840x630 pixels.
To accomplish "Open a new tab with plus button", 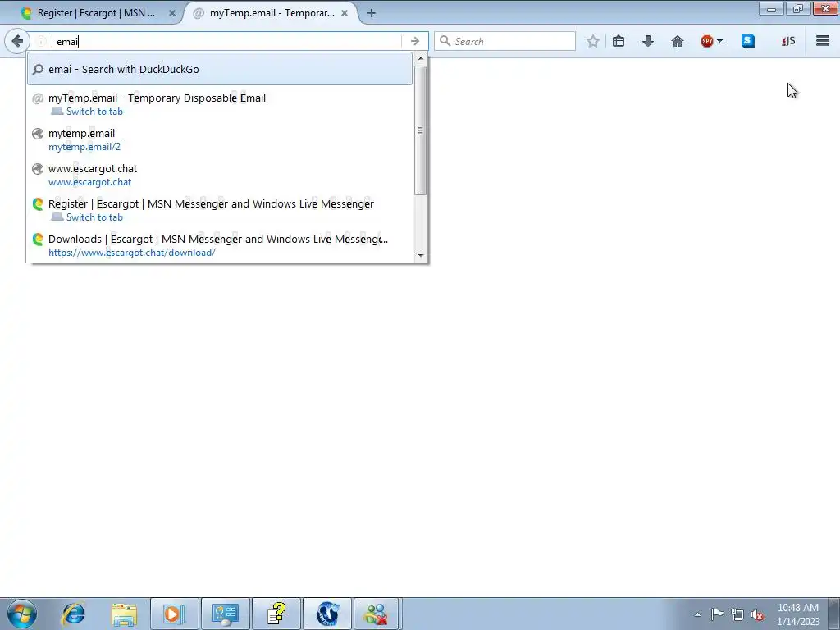I will click(372, 13).
